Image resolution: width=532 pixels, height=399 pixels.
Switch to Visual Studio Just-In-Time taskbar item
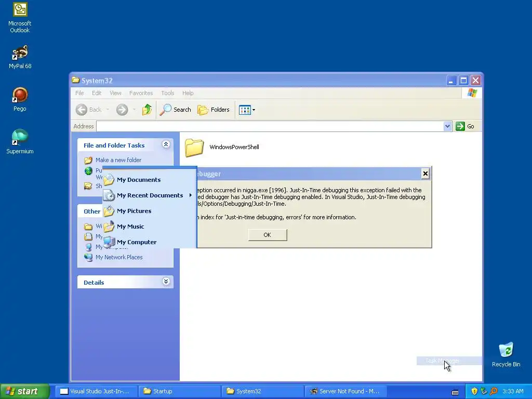96,391
